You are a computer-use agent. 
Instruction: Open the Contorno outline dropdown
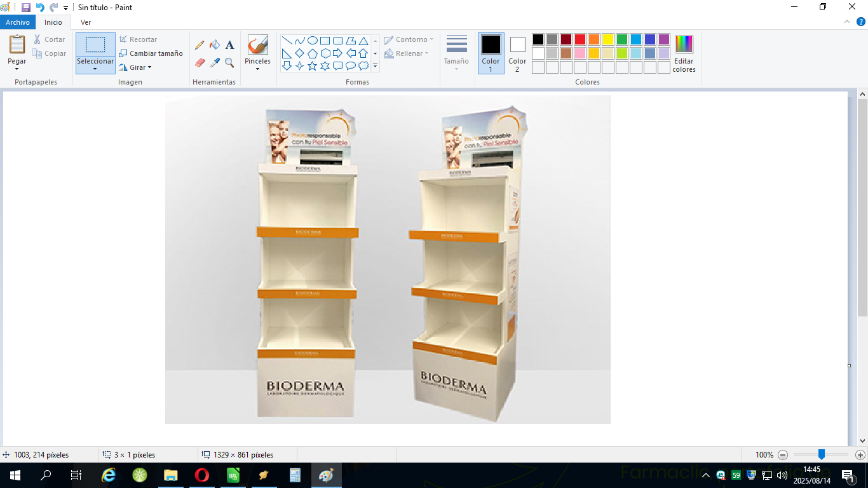409,39
